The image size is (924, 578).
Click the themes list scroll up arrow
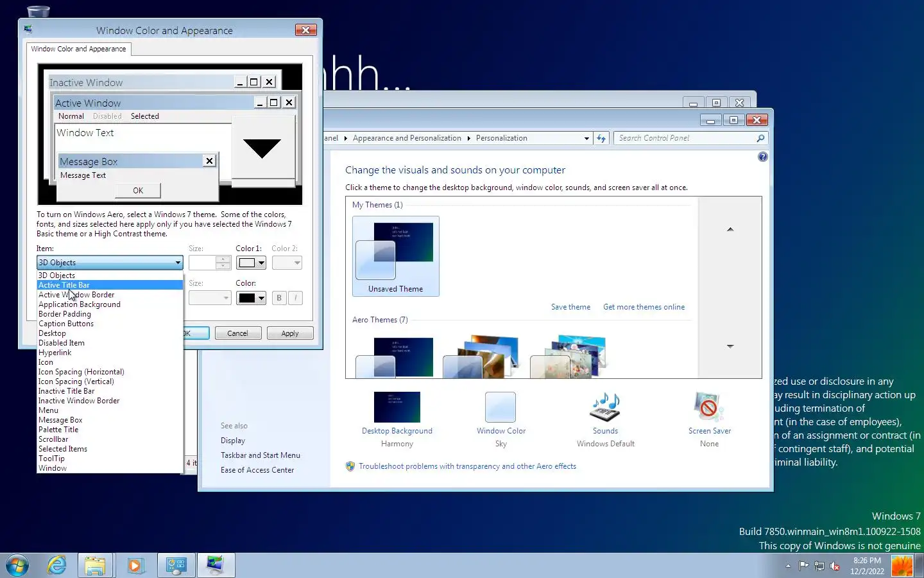point(730,229)
